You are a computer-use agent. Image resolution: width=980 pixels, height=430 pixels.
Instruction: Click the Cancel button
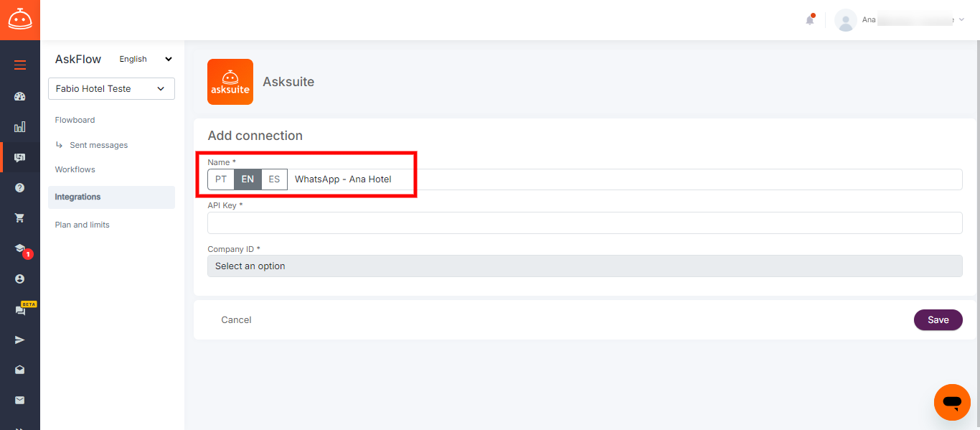pyautogui.click(x=236, y=320)
